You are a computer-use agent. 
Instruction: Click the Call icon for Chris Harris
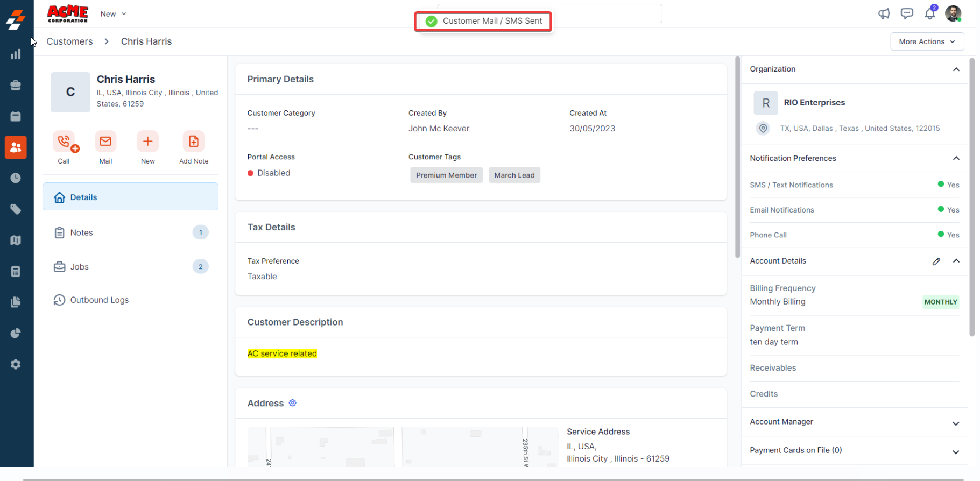point(64,142)
